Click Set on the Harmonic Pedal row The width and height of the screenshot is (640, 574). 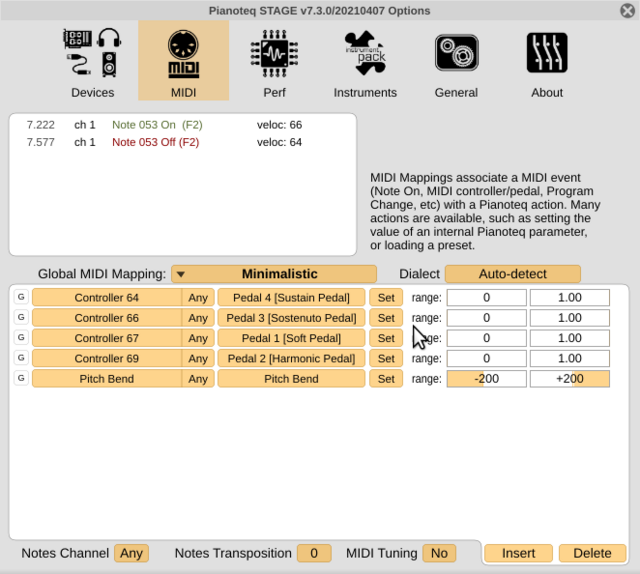click(x=386, y=359)
